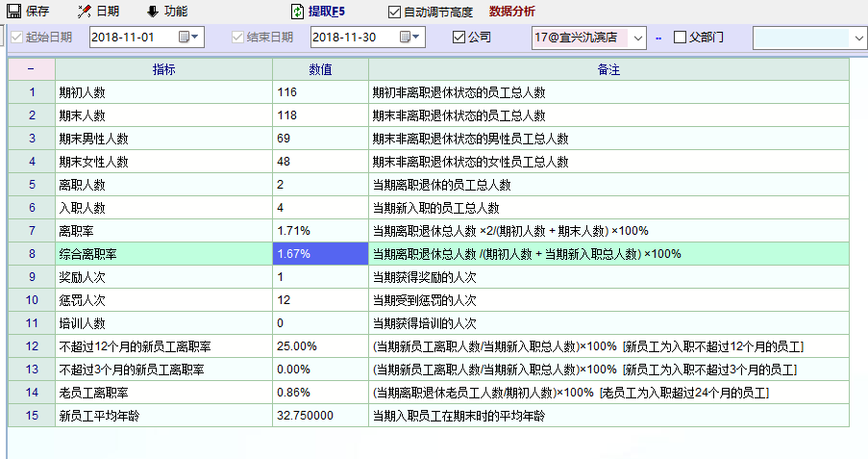This screenshot has height=459, width=868.
Task: Expand the empty parent department dropdown
Action: [x=858, y=38]
